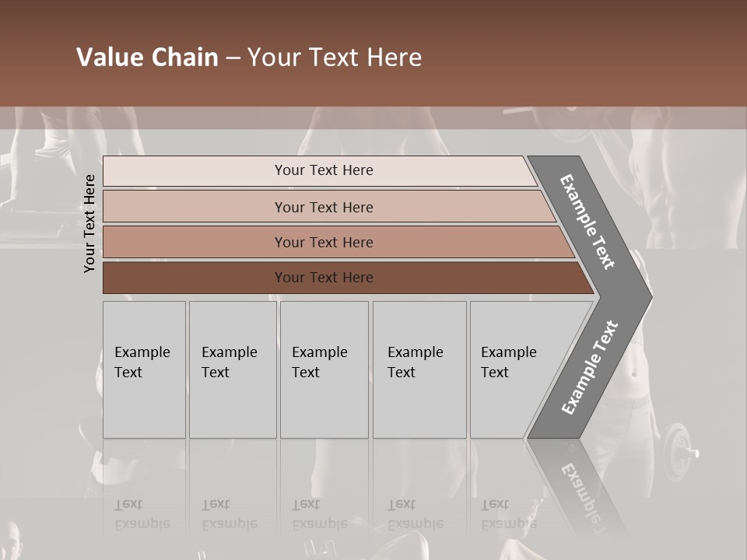Image resolution: width=747 pixels, height=560 pixels.
Task: Select the upper chevron 'Example Text' segment
Action: (x=588, y=221)
